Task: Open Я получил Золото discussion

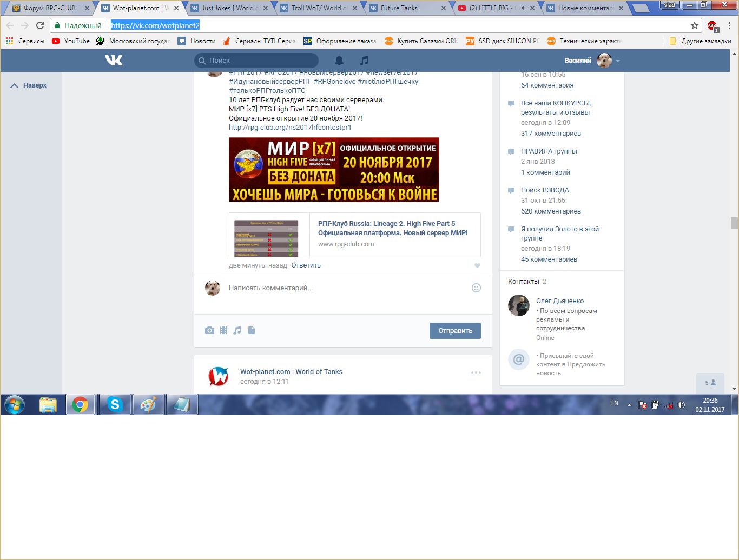Action: point(560,234)
